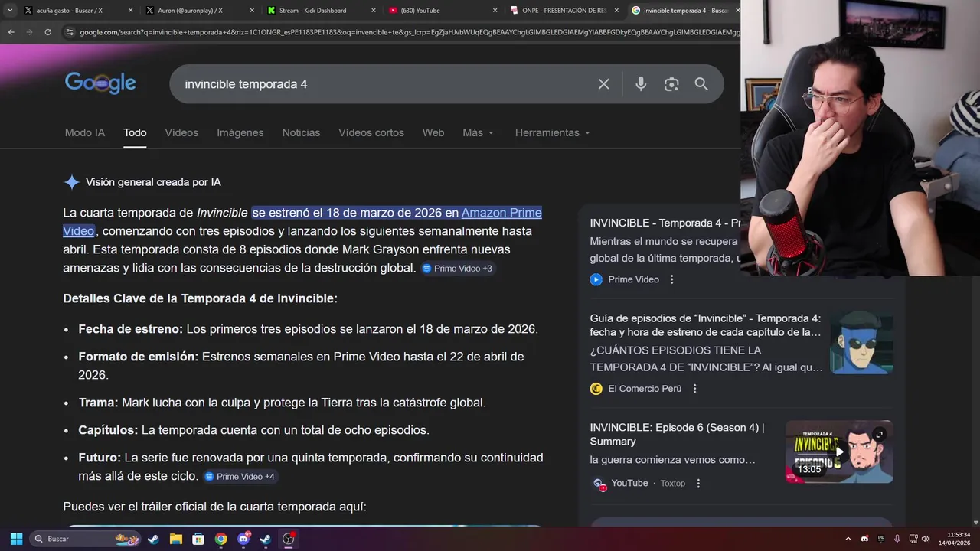Viewport: 980px width, 551px height.
Task: Open INVINCIBLE - Temporada 4 Prime Video result
Action: (x=665, y=223)
